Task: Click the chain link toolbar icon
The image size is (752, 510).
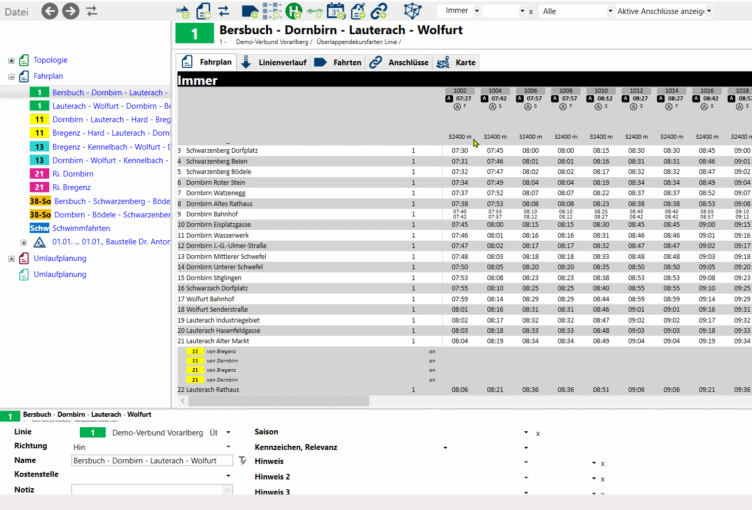Action: 379,11
